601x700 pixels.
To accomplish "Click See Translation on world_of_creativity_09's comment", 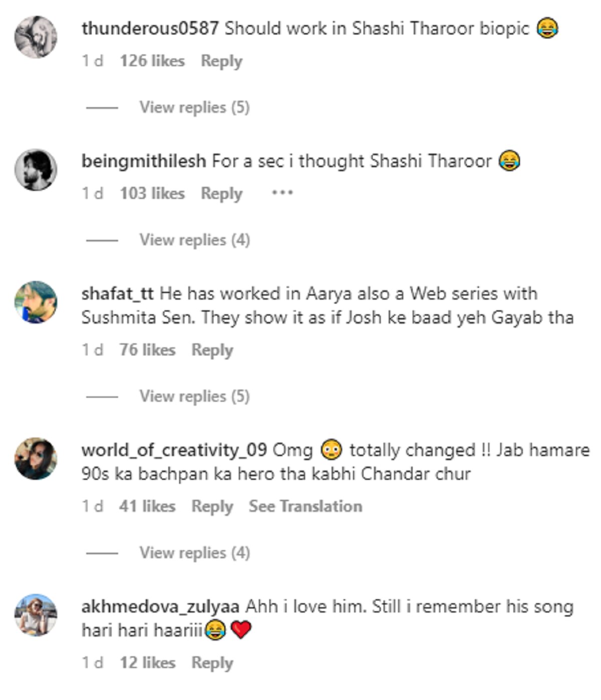I will (x=306, y=506).
